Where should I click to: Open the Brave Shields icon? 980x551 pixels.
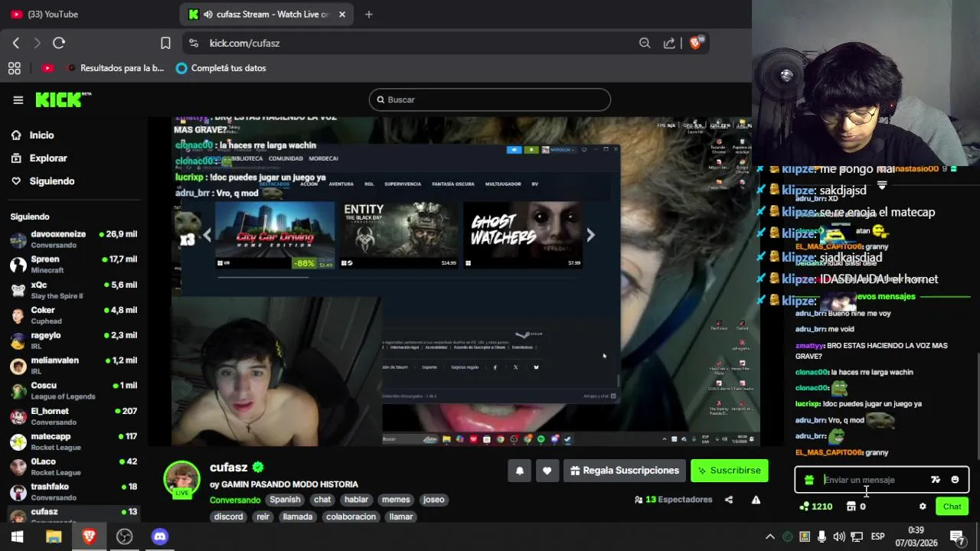(x=695, y=43)
